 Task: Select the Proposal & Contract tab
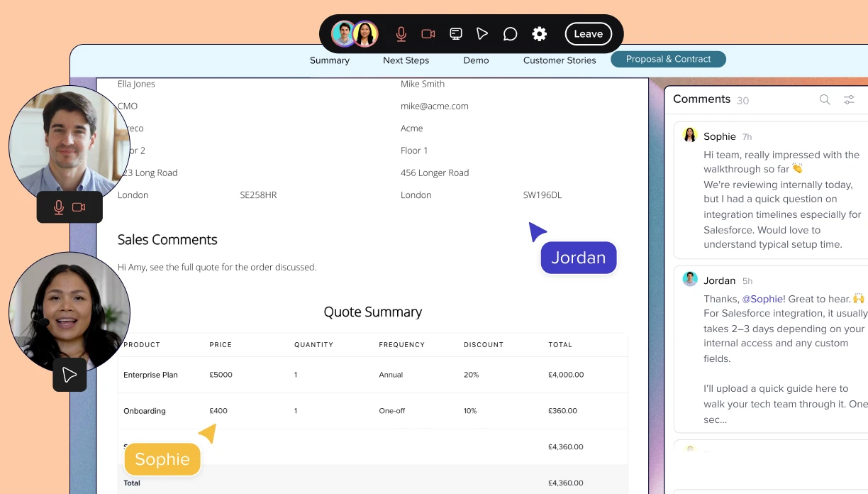pos(668,59)
